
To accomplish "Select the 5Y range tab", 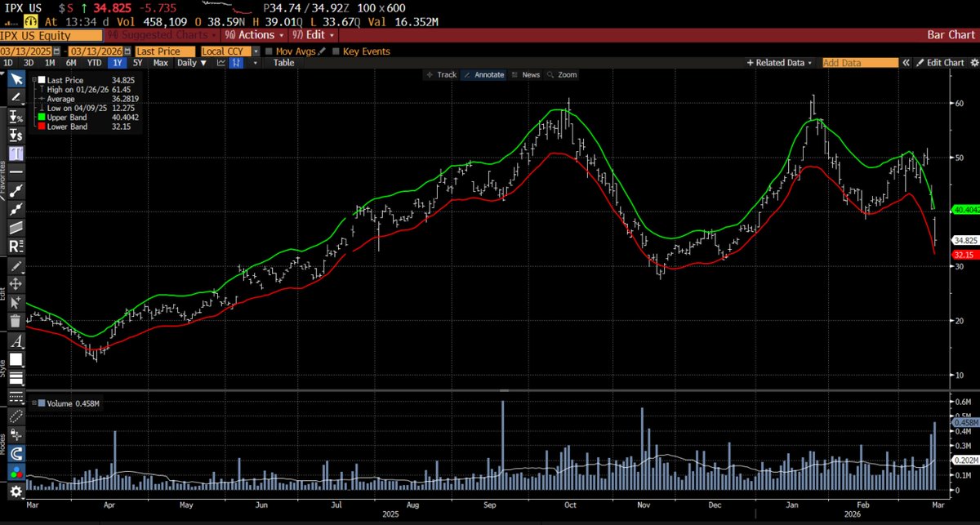I will (x=138, y=63).
